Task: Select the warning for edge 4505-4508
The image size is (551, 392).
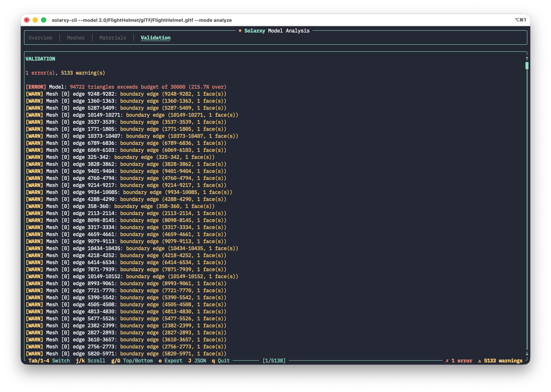Action: click(x=126, y=304)
